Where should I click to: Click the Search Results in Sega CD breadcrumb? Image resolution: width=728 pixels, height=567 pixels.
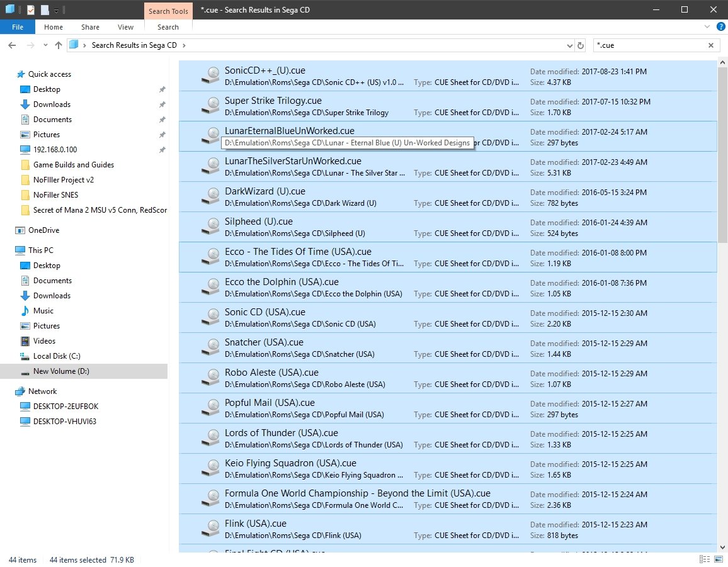[x=134, y=45]
